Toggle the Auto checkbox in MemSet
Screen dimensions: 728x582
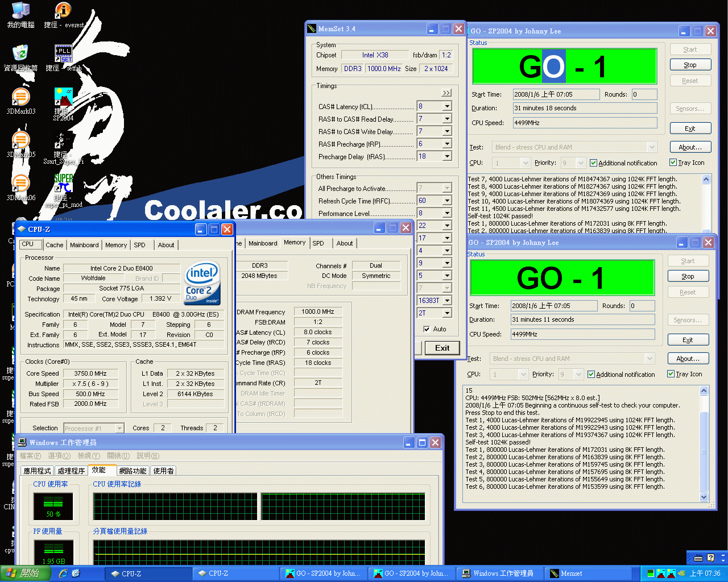tap(427, 329)
